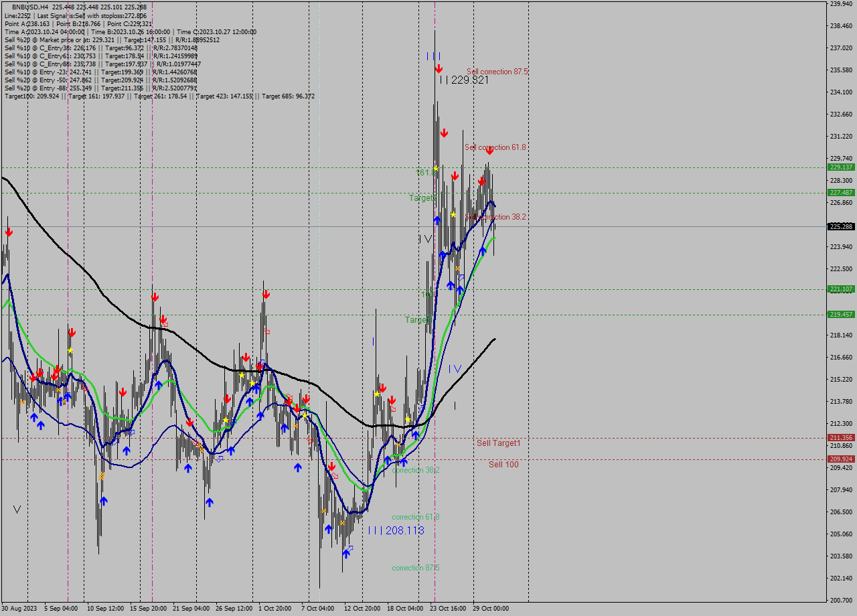Click the 'Sell %20 @ Market price' line
This screenshot has height=616, width=857.
pos(112,40)
